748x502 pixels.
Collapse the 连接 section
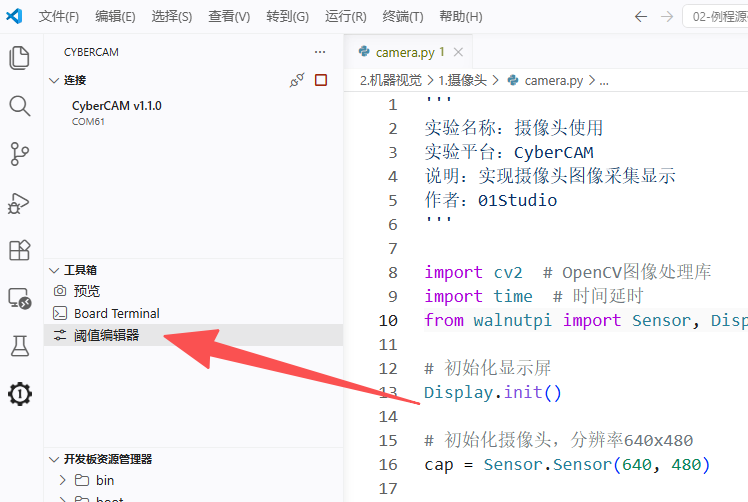pyautogui.click(x=54, y=80)
